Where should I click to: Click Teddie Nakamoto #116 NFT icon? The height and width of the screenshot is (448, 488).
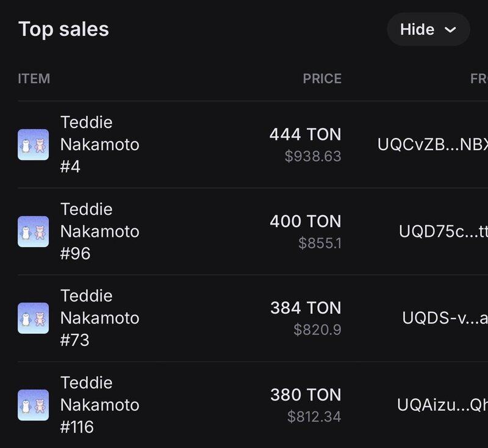pyautogui.click(x=33, y=405)
